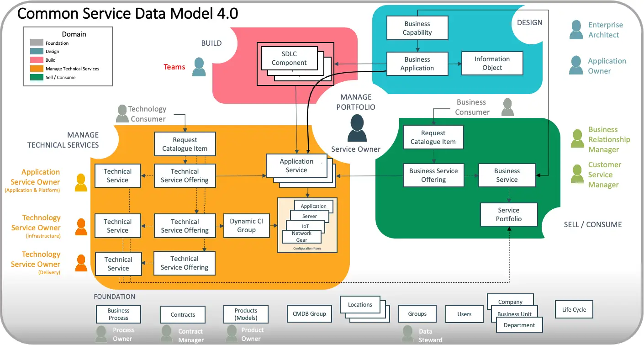Open the SDLC Component box
Screen dimensions: 644x345
(290, 58)
